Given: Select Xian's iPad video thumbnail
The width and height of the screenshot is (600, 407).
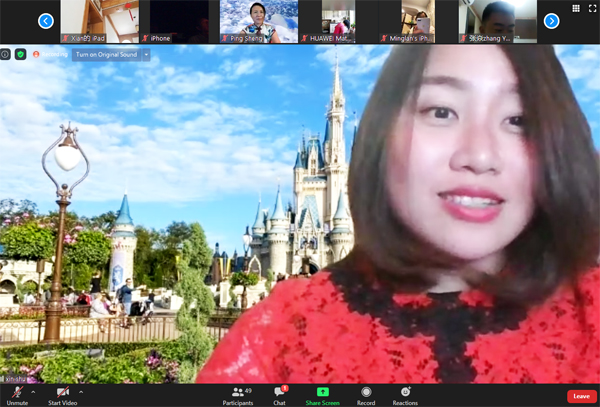Looking at the screenshot, I should tap(99, 21).
